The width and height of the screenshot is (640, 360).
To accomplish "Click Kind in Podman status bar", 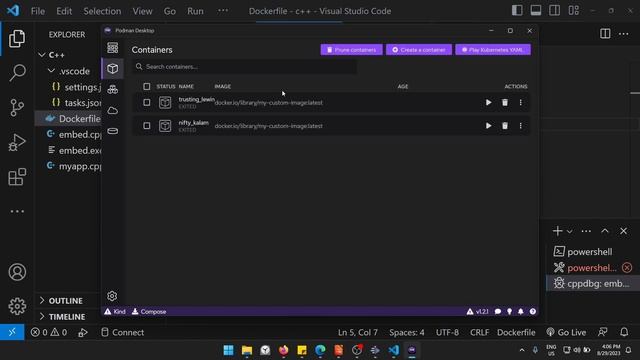I will coord(115,311).
